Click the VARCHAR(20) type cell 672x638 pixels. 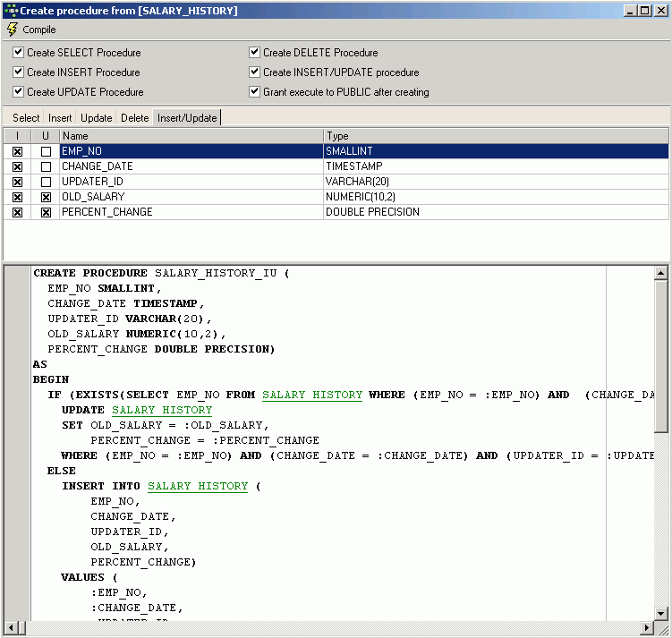tap(496, 182)
